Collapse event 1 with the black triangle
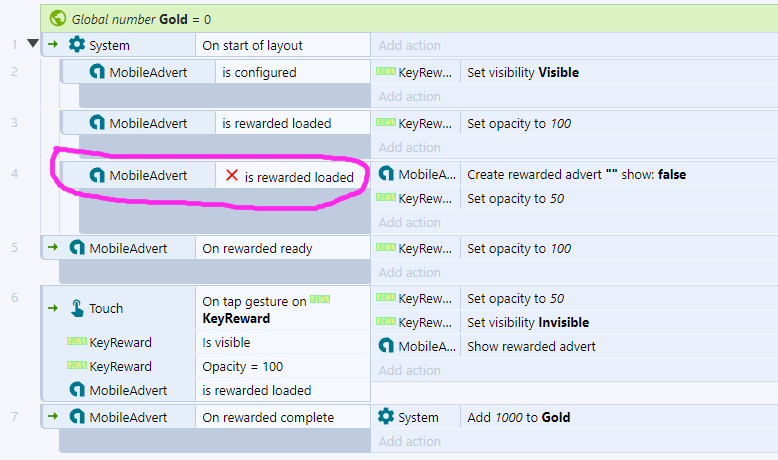Image resolution: width=778 pixels, height=460 pixels. [x=33, y=43]
